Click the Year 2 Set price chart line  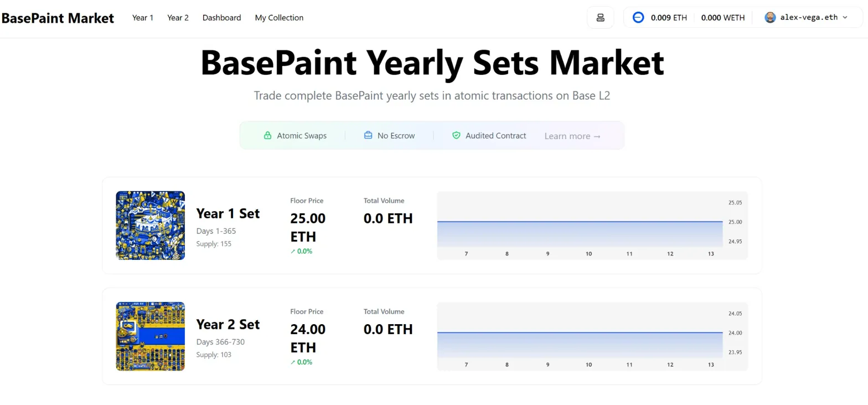click(x=580, y=332)
